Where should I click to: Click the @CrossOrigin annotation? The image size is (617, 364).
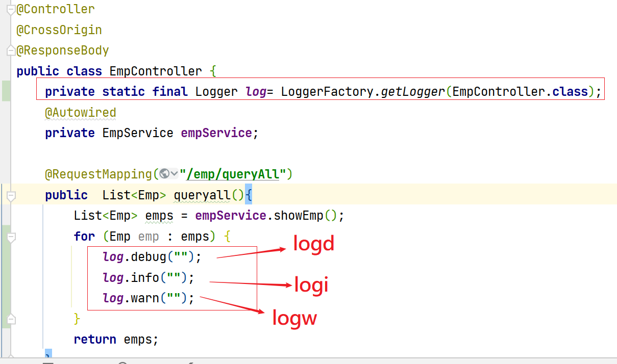click(x=59, y=30)
